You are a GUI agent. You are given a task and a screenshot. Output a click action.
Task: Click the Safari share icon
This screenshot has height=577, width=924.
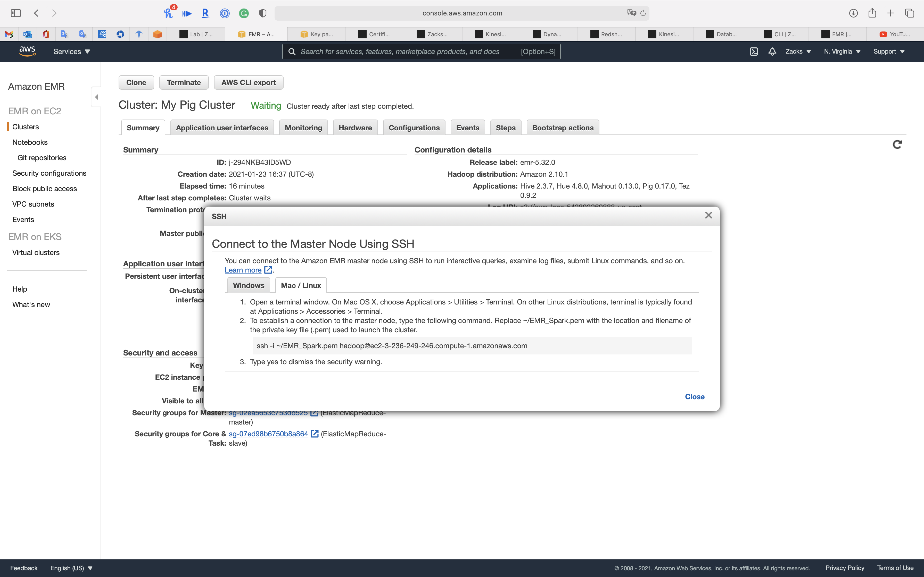[x=872, y=13]
